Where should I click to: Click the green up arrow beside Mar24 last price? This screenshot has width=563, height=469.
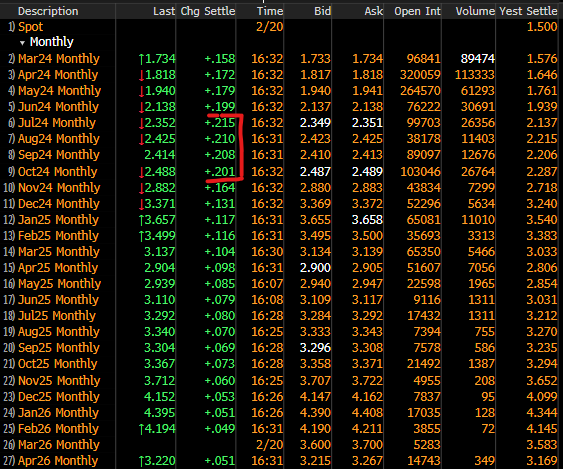tap(141, 59)
